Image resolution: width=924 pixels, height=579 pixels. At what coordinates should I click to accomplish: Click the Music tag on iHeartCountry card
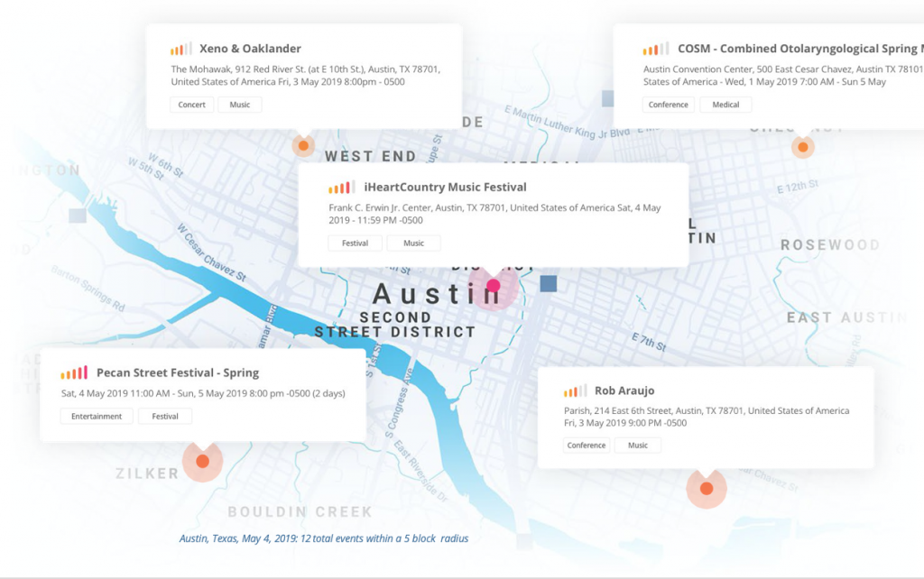(x=413, y=244)
